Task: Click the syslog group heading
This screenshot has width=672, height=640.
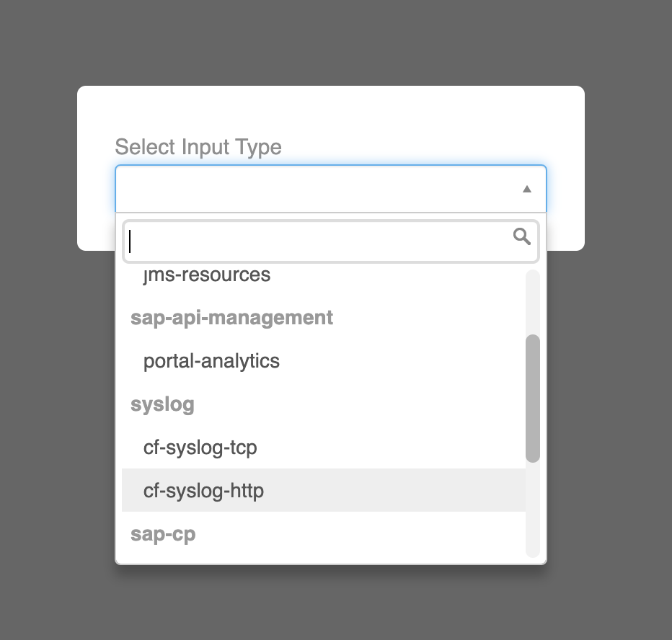Action: (162, 404)
